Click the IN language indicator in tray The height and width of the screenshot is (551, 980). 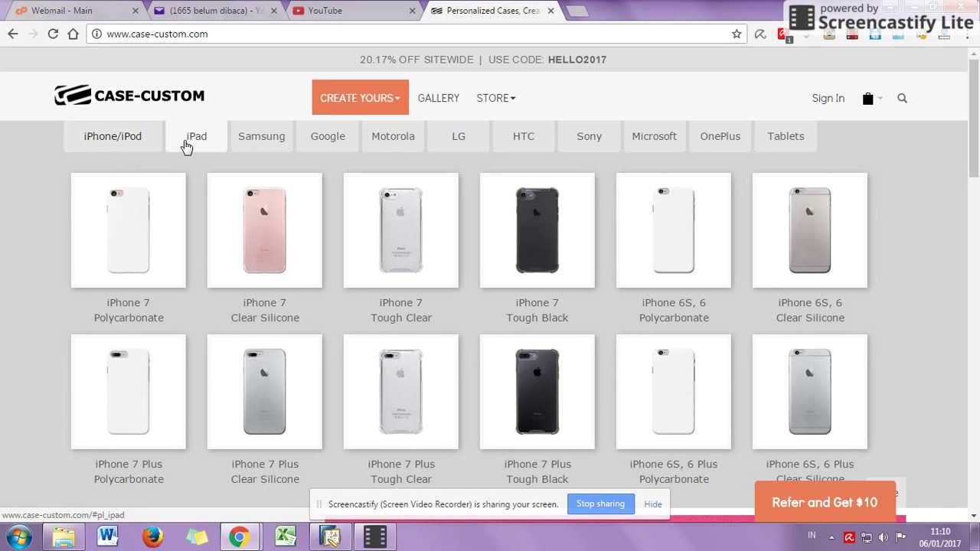pyautogui.click(x=812, y=535)
